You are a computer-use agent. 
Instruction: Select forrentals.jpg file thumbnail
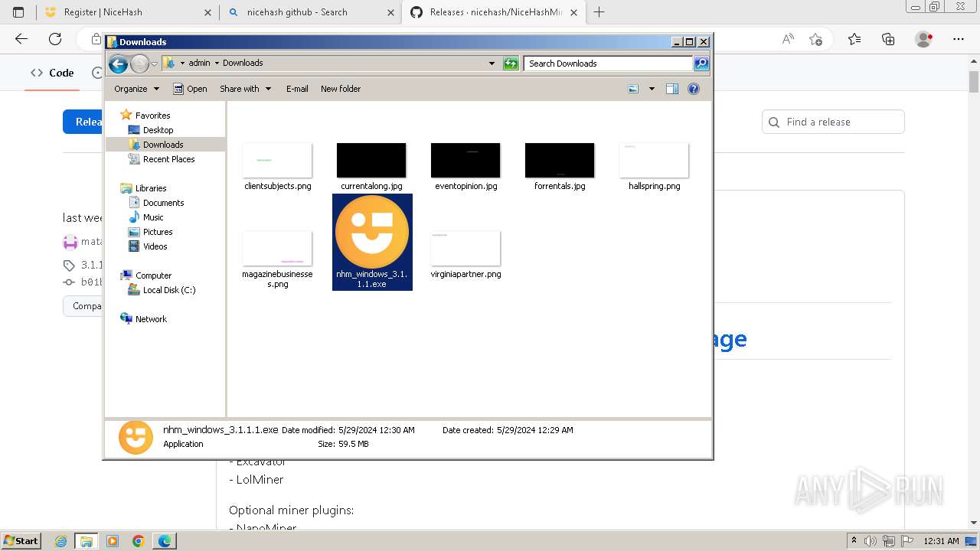click(560, 161)
